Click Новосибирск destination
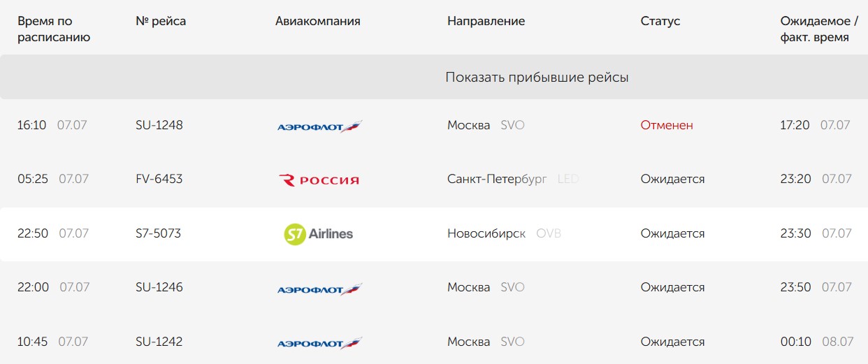 click(486, 233)
